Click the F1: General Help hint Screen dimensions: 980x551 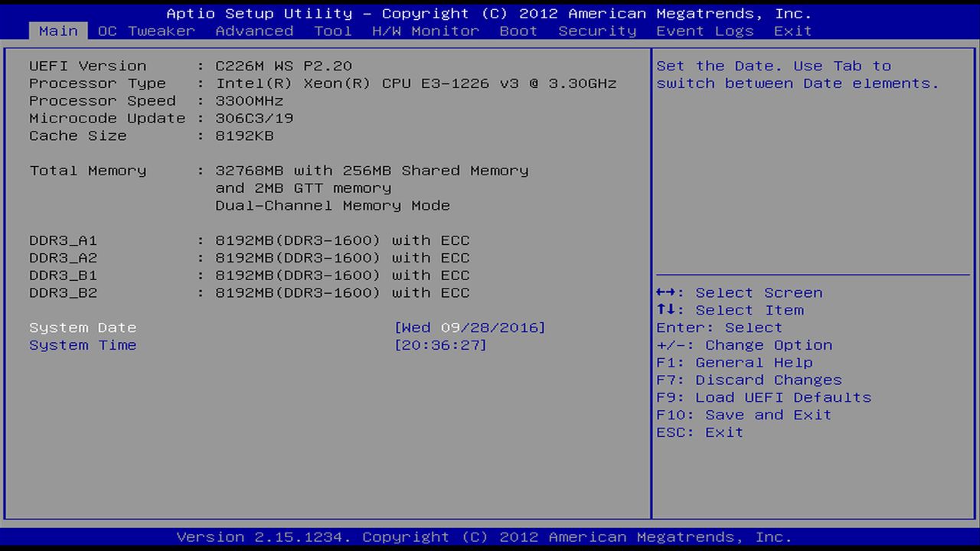point(734,363)
